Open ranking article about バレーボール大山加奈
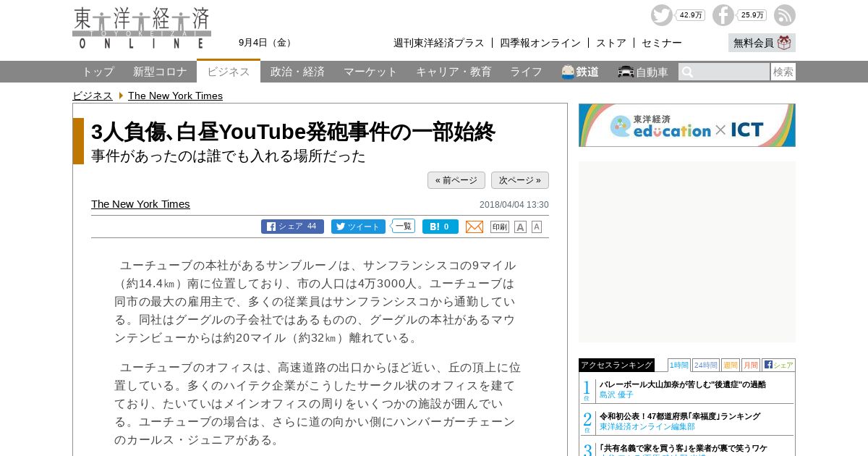The width and height of the screenshot is (868, 456). point(682,384)
